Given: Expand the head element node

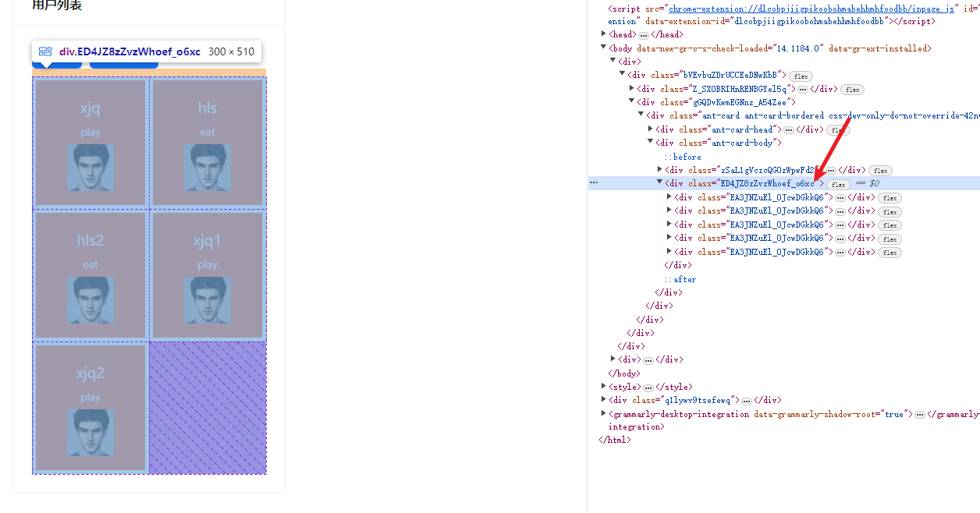Looking at the screenshot, I should (x=604, y=34).
